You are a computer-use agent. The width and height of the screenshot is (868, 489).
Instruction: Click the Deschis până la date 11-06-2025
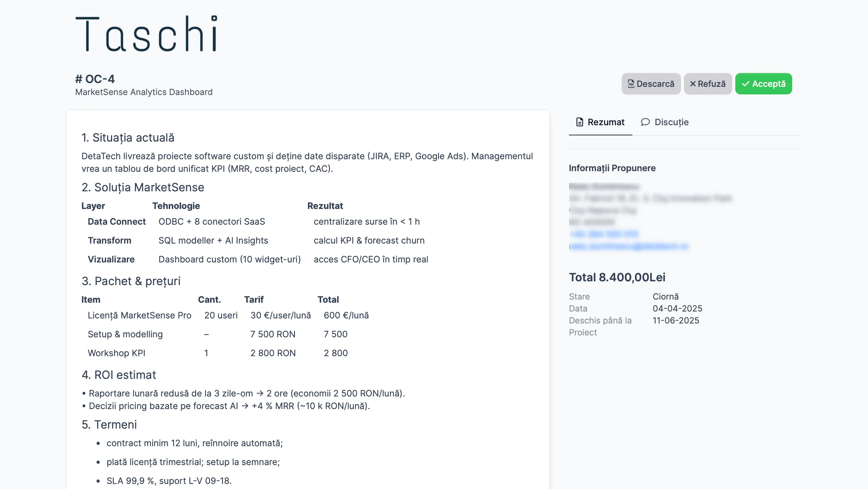(x=676, y=320)
